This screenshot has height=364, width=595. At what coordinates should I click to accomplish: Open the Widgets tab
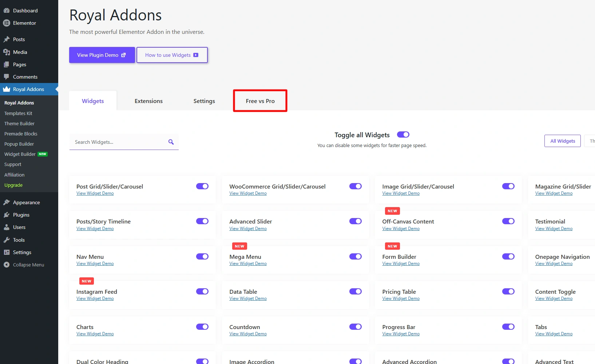(x=93, y=101)
